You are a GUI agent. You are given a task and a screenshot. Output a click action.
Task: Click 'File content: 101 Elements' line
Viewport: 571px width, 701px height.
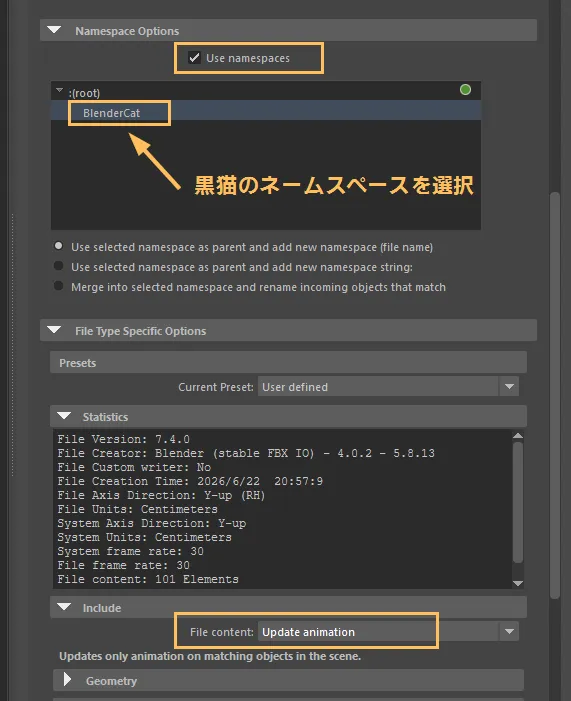[x=148, y=579]
